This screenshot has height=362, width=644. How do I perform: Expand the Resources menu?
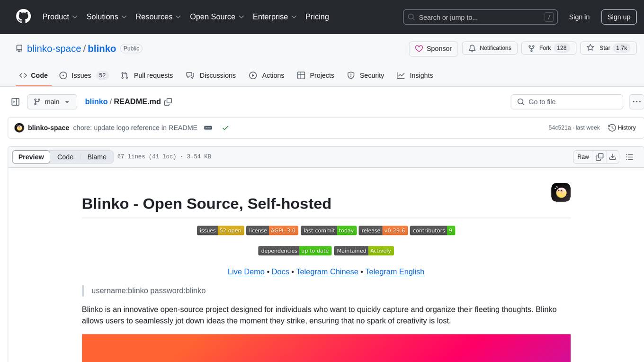click(158, 17)
